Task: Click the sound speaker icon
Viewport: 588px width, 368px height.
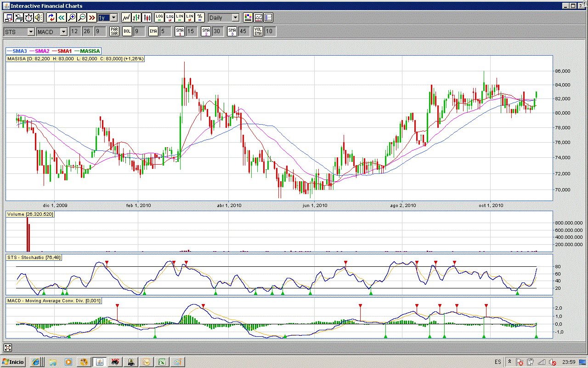Action: 39,17
